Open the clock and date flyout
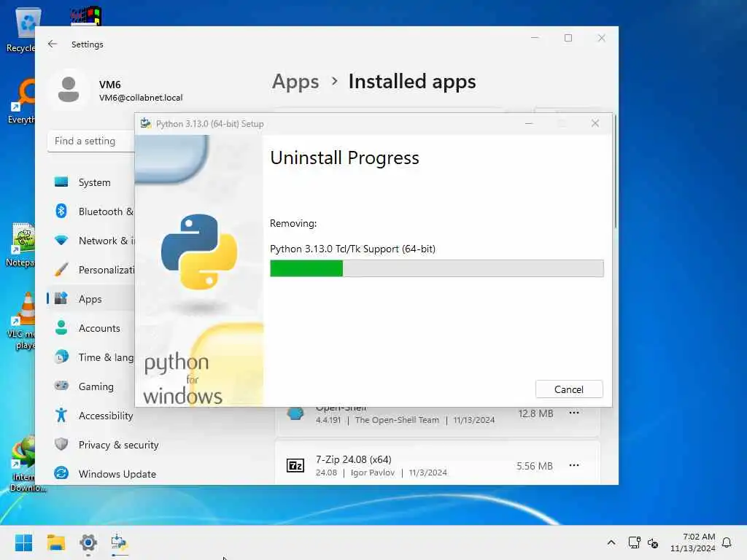747x560 pixels. [693, 542]
